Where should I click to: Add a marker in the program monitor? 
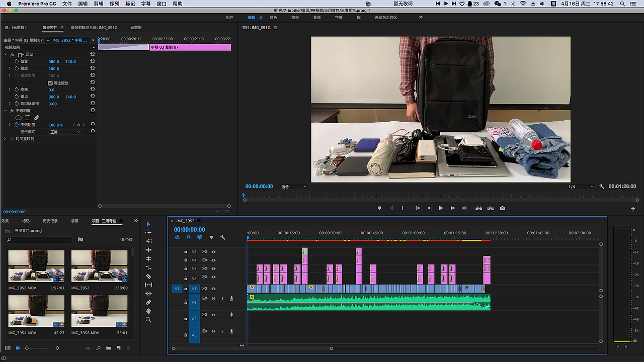(380, 208)
